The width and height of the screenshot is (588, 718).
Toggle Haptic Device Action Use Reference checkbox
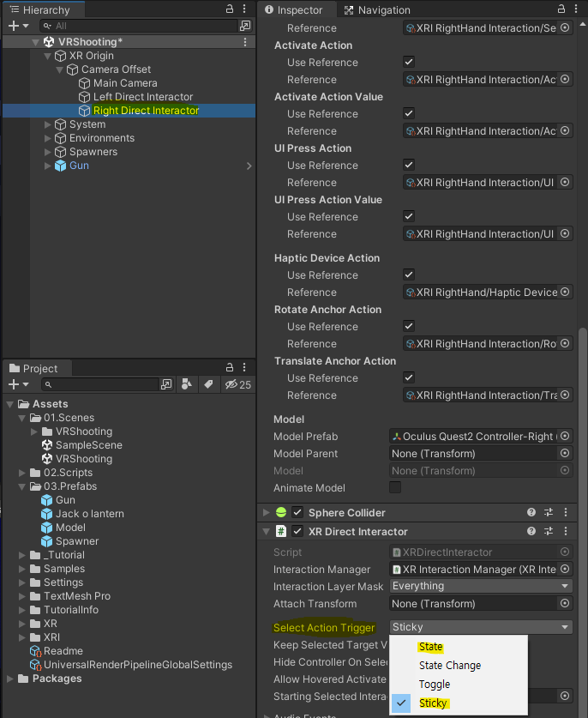pos(409,275)
